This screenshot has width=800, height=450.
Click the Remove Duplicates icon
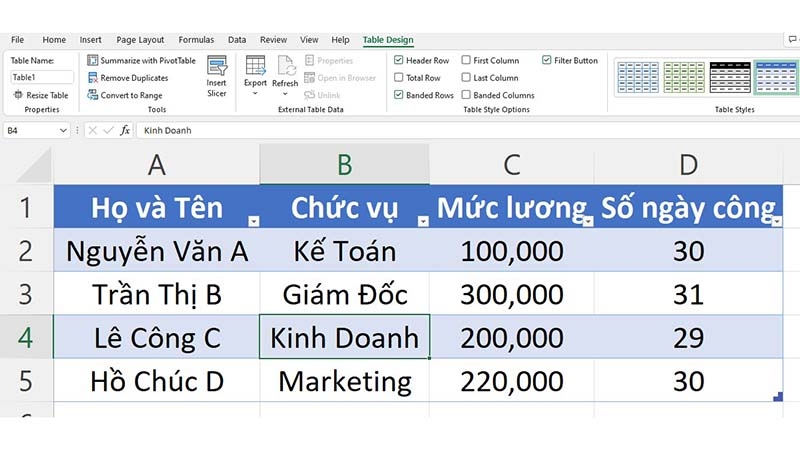[92, 78]
